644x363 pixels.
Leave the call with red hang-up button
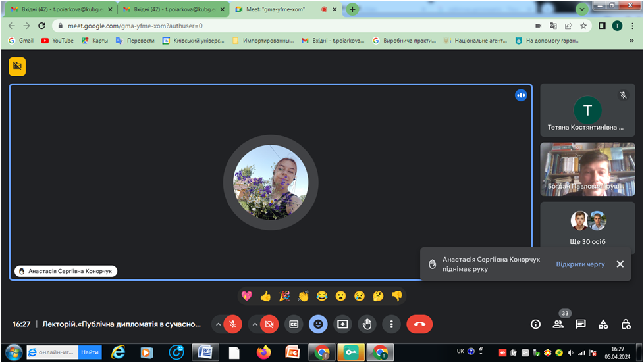point(419,324)
